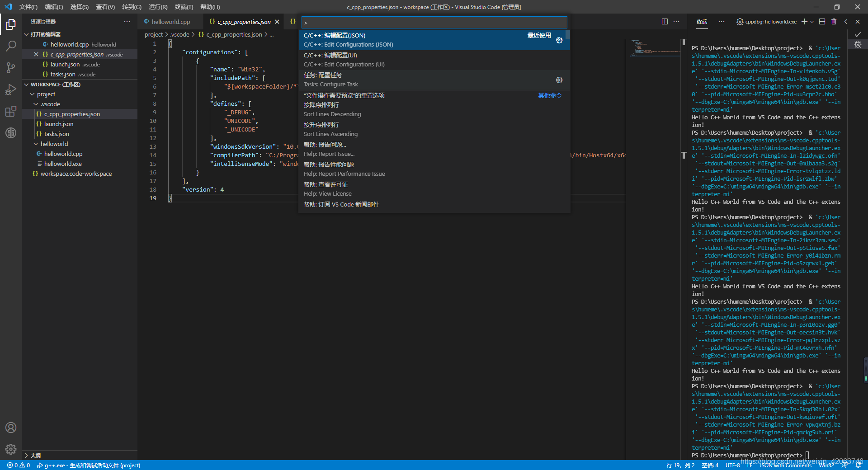Close the terminal panel
This screenshot has width=868, height=470.
click(858, 22)
